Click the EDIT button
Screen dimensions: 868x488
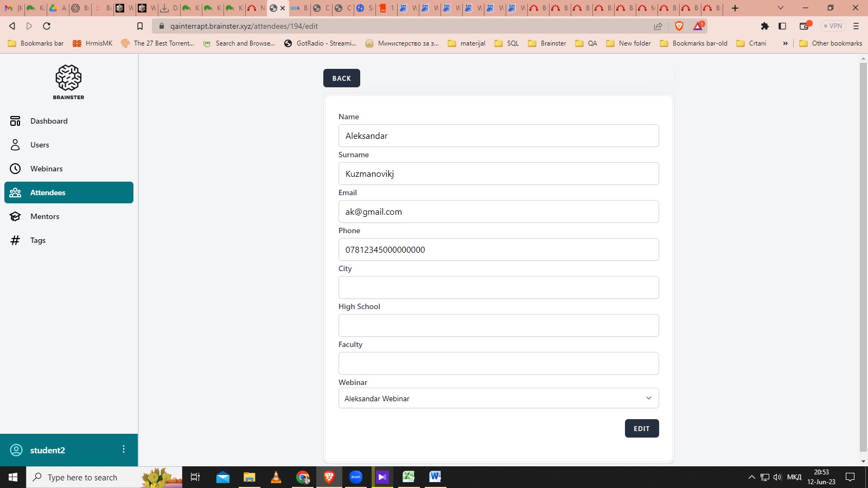pyautogui.click(x=641, y=428)
